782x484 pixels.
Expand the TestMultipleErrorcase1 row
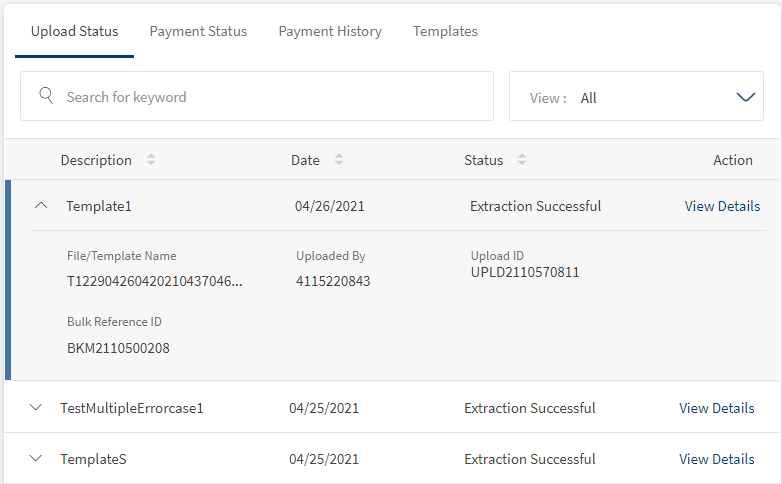pyautogui.click(x=37, y=408)
